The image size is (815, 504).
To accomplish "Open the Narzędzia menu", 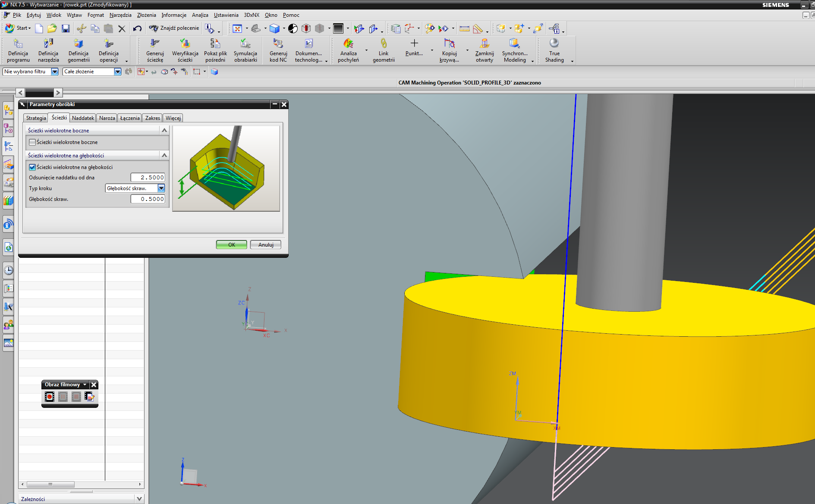I will point(120,15).
